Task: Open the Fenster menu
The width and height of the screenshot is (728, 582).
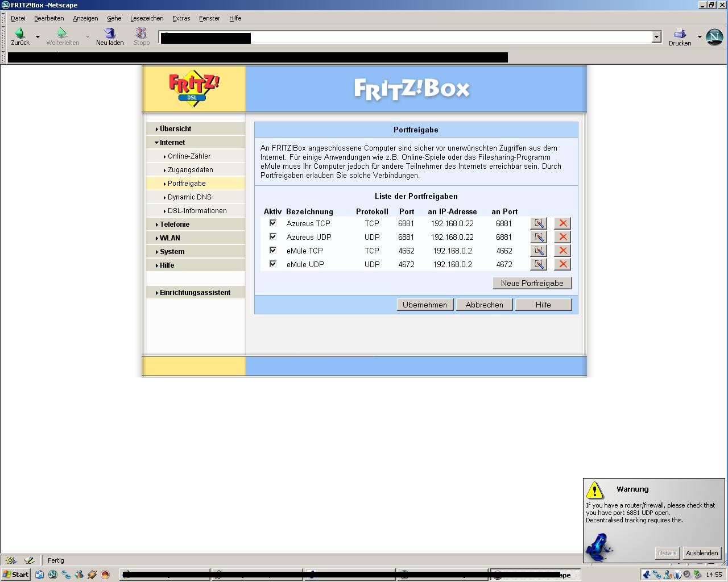Action: coord(209,18)
